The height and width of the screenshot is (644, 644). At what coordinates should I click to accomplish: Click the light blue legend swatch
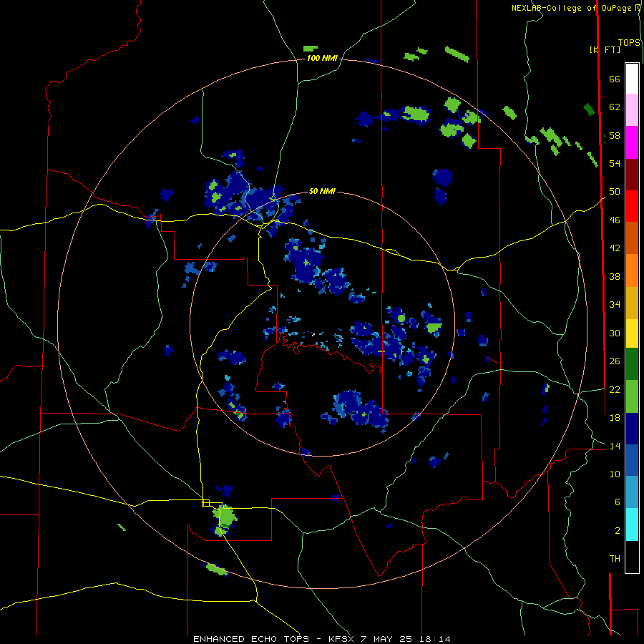[x=632, y=492]
